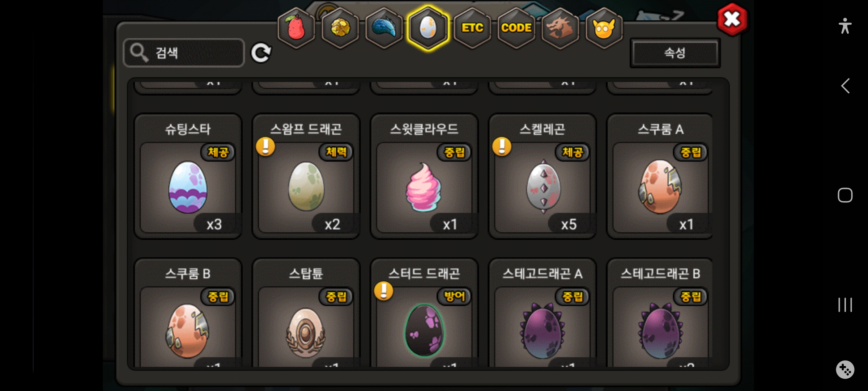Image resolution: width=868 pixels, height=391 pixels.
Task: Select the gold nugget category icon
Action: pos(340,28)
